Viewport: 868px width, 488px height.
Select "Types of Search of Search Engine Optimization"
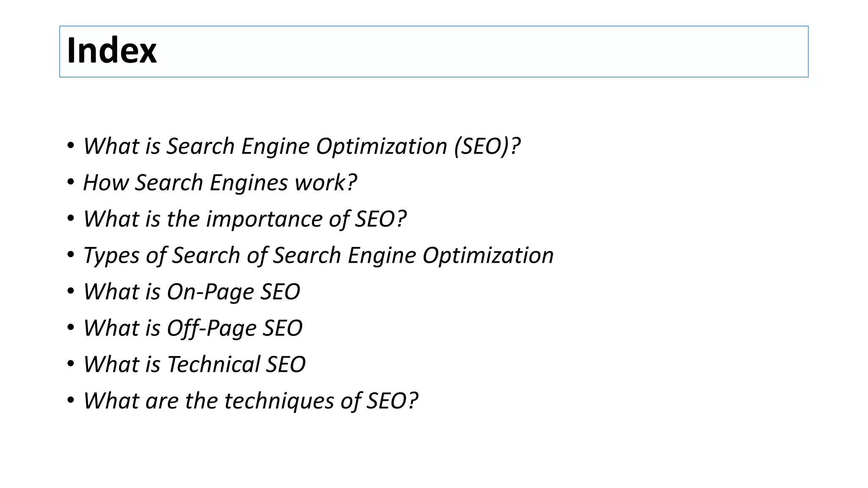pos(318,256)
